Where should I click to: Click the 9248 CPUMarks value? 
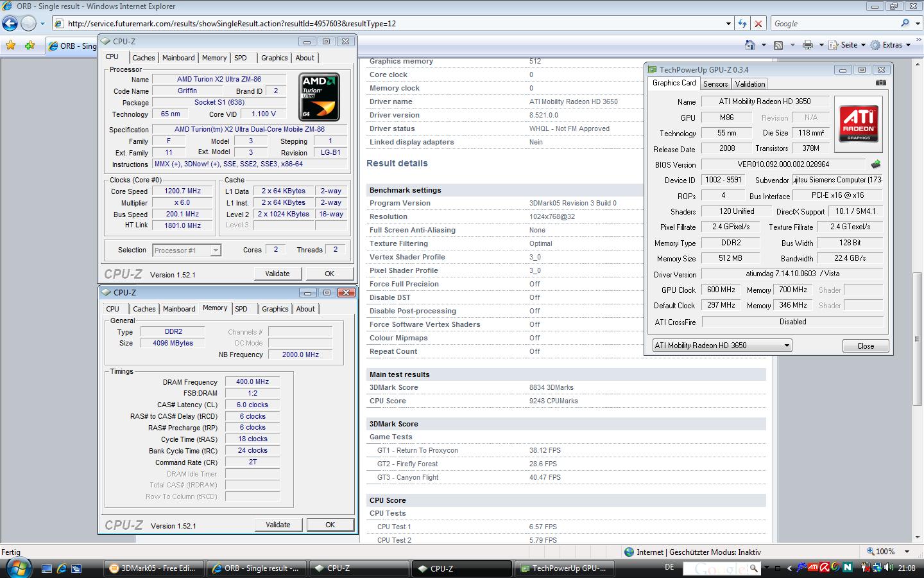pos(553,401)
